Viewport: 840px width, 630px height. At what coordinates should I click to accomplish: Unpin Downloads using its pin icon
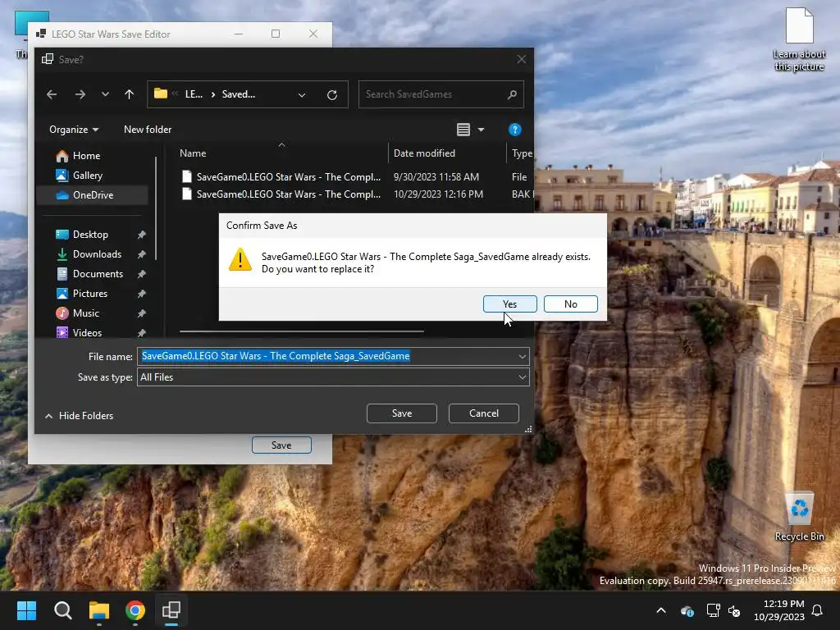click(141, 254)
